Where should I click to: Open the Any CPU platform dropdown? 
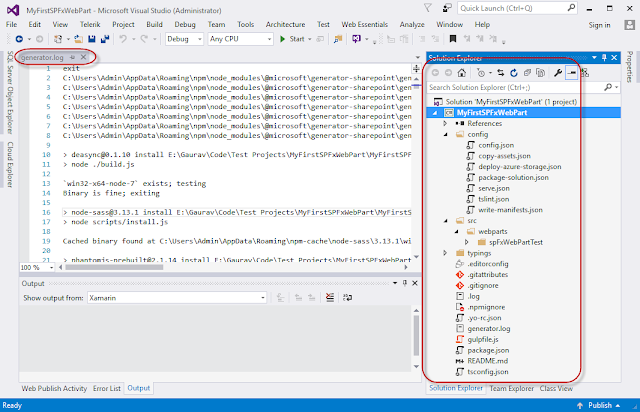[240, 39]
